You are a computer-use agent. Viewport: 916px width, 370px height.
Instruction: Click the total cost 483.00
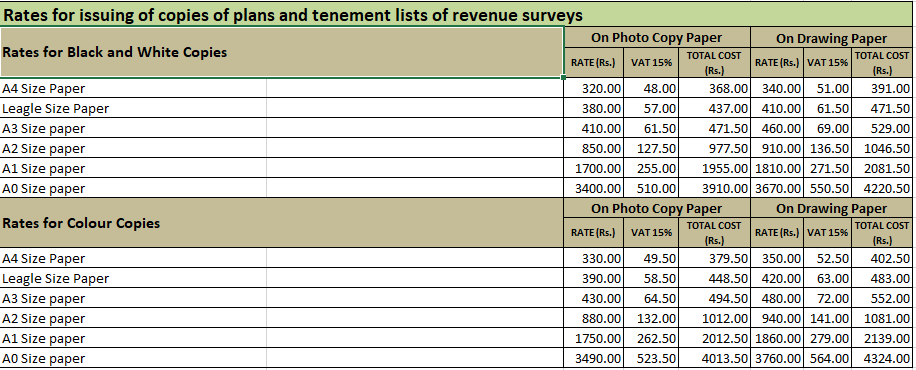point(882,278)
